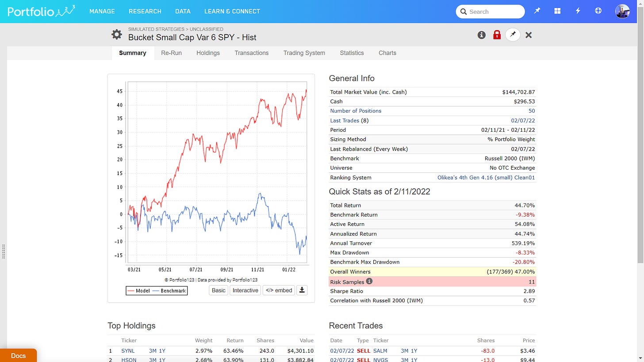Switch to the Statistics tab
This screenshot has height=362, width=644.
(x=352, y=53)
